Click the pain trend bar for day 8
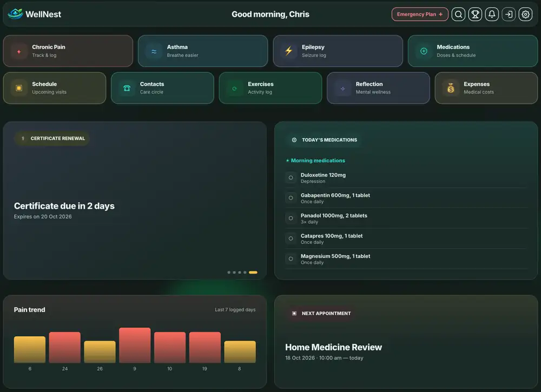Viewport: 541px width, 392px height. pos(240,351)
